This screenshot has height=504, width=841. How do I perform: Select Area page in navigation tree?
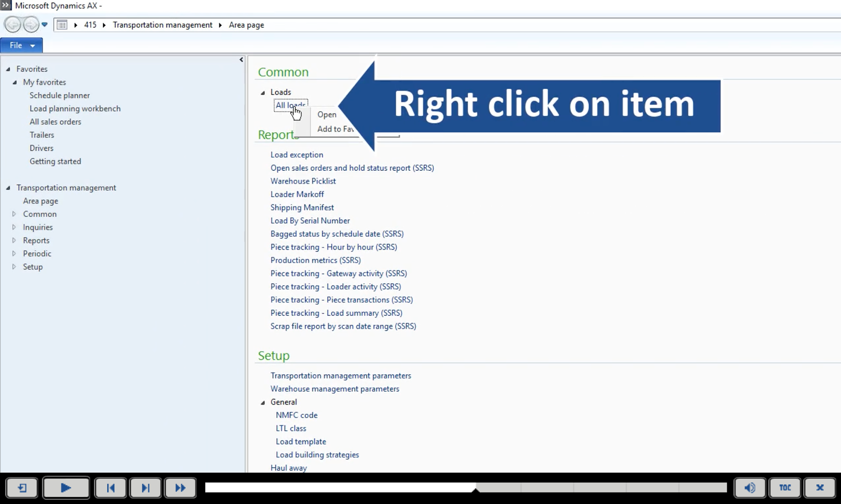[40, 201]
